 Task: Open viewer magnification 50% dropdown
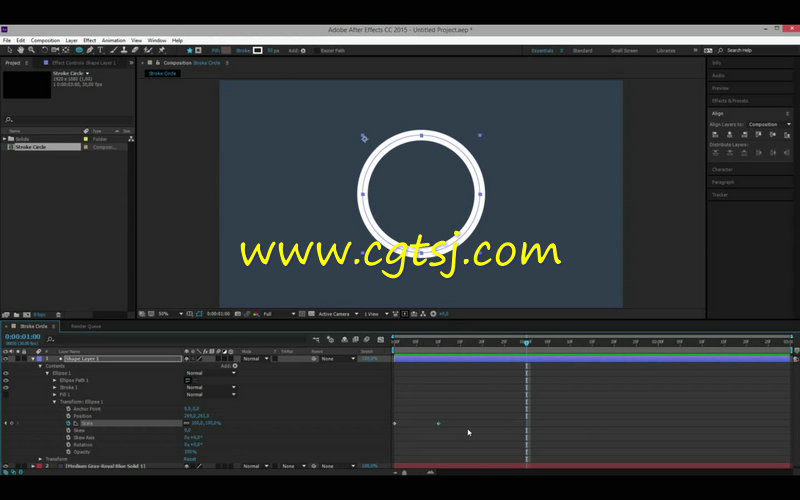(x=170, y=314)
